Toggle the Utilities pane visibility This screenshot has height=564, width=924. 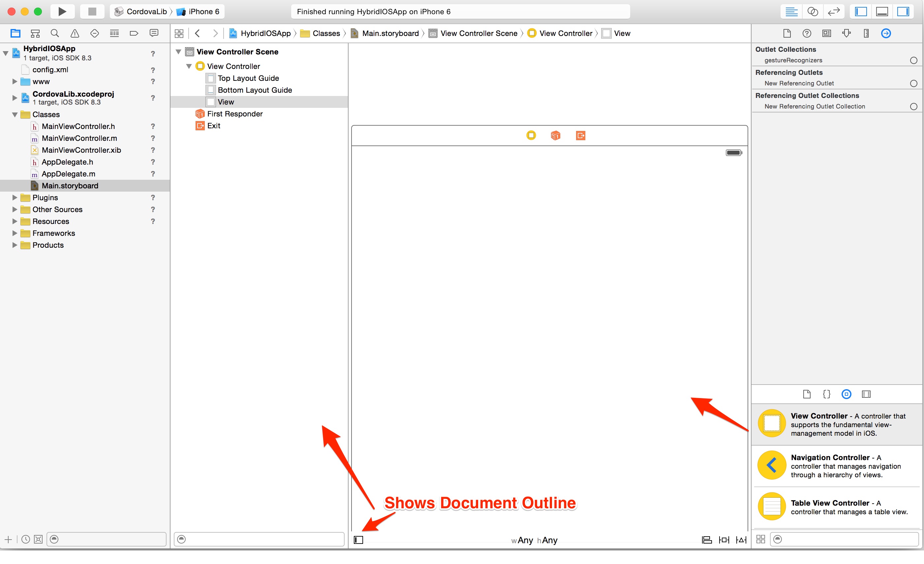[903, 12]
